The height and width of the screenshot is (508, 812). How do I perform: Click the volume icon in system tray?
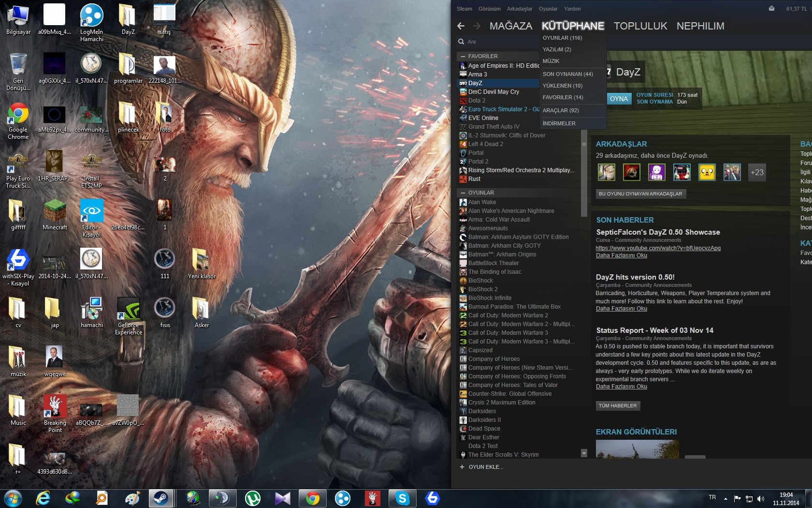click(761, 498)
